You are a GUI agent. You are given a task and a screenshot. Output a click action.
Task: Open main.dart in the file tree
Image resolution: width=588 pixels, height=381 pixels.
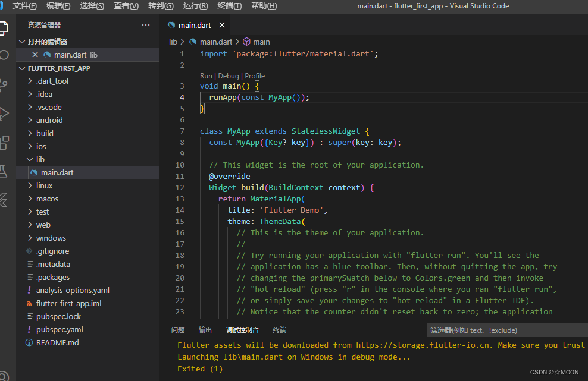[x=88, y=172]
